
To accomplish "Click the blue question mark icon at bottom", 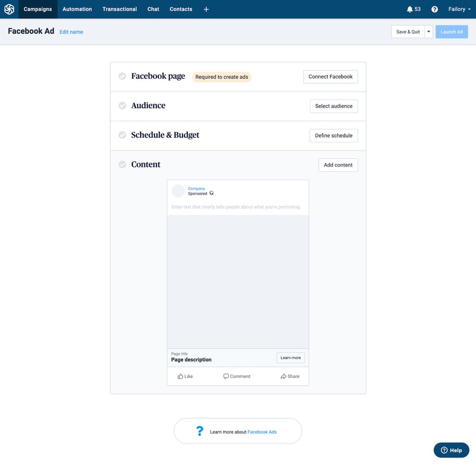I will [199, 431].
